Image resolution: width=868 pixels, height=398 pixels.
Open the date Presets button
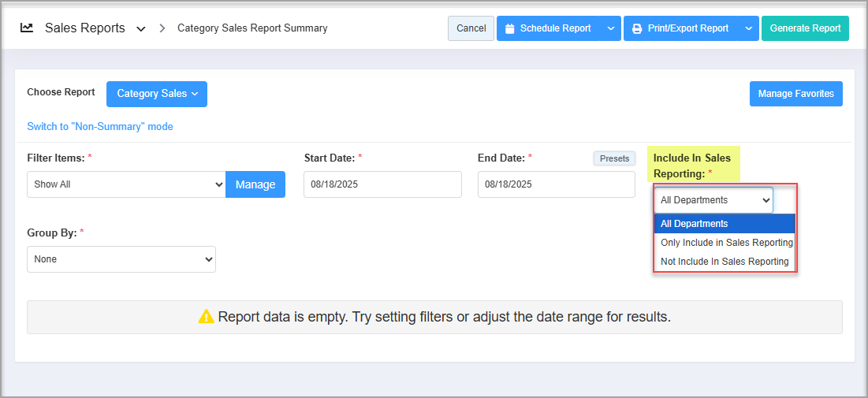(614, 158)
